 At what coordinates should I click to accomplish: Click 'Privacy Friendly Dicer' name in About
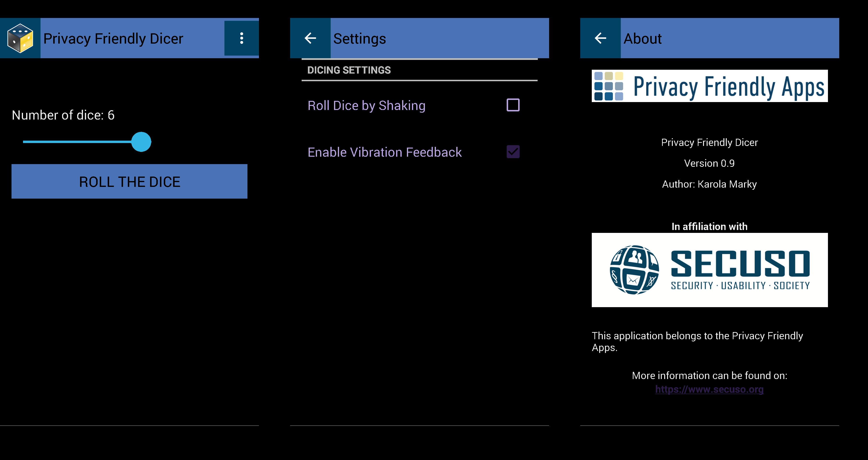coord(709,143)
